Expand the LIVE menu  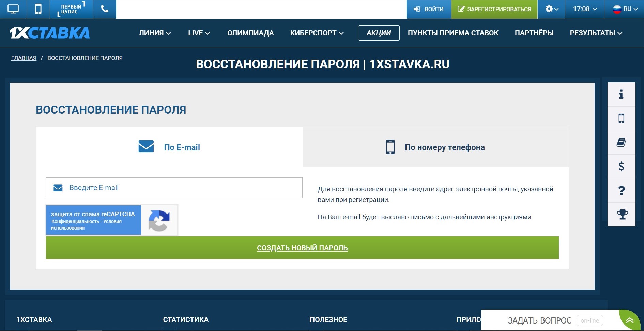click(x=199, y=33)
